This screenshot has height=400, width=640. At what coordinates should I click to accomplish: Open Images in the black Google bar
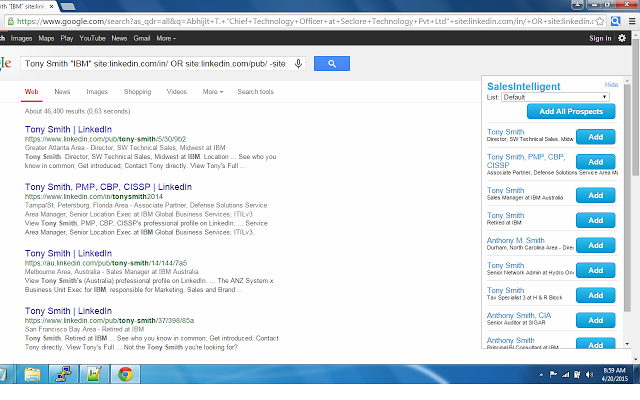21,38
